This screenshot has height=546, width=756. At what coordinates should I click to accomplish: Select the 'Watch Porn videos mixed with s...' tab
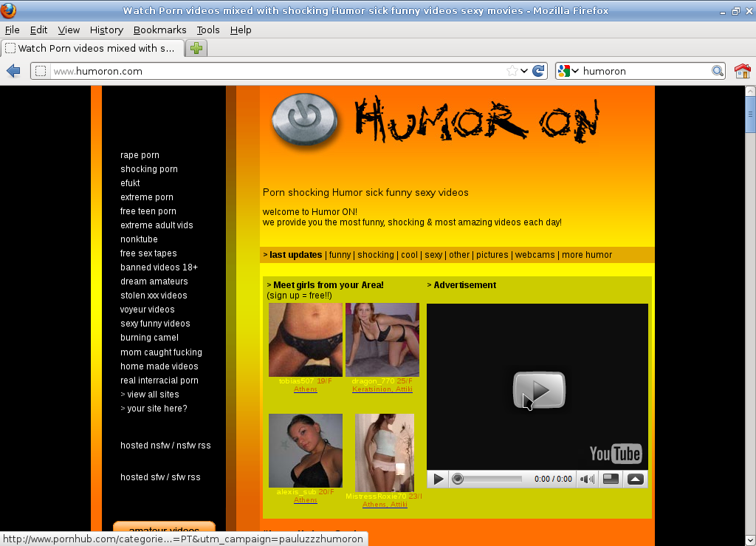(x=92, y=48)
